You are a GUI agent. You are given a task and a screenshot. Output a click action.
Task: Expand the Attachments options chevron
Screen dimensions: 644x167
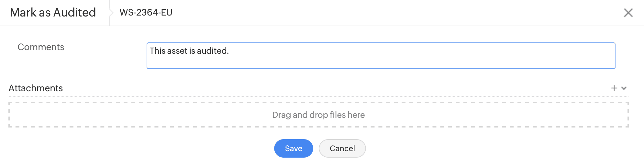coord(624,88)
